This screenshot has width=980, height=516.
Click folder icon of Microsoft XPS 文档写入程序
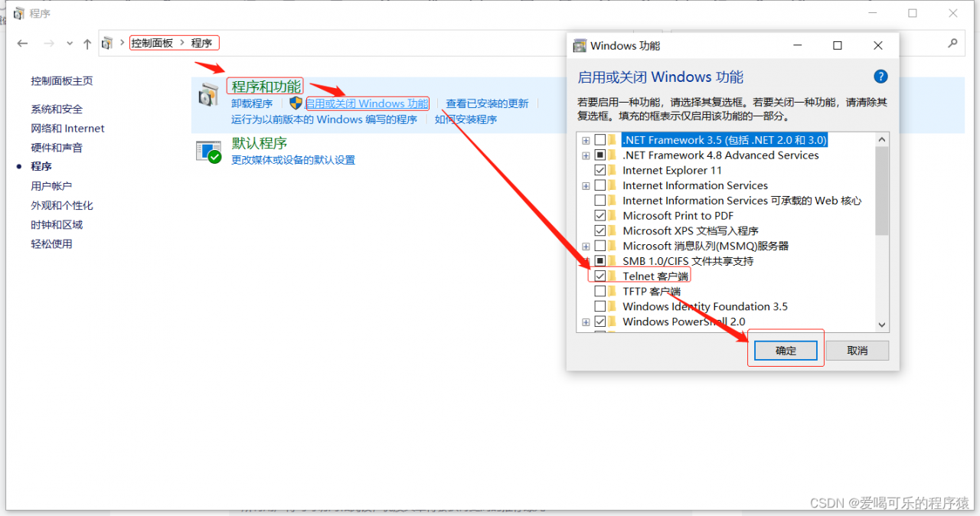(x=612, y=230)
